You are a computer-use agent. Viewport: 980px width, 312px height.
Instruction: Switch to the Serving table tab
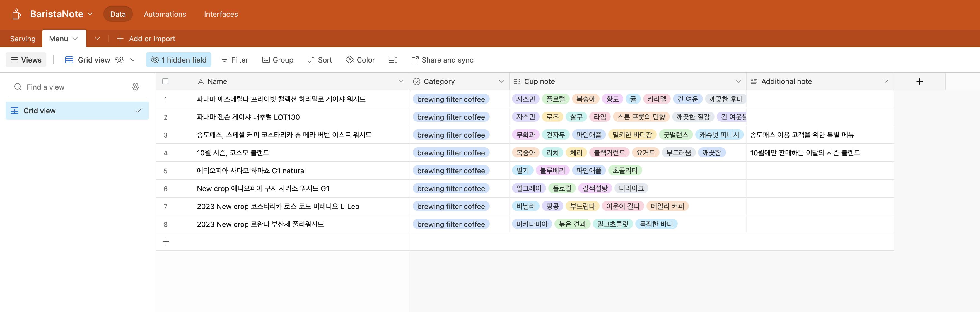click(22, 39)
